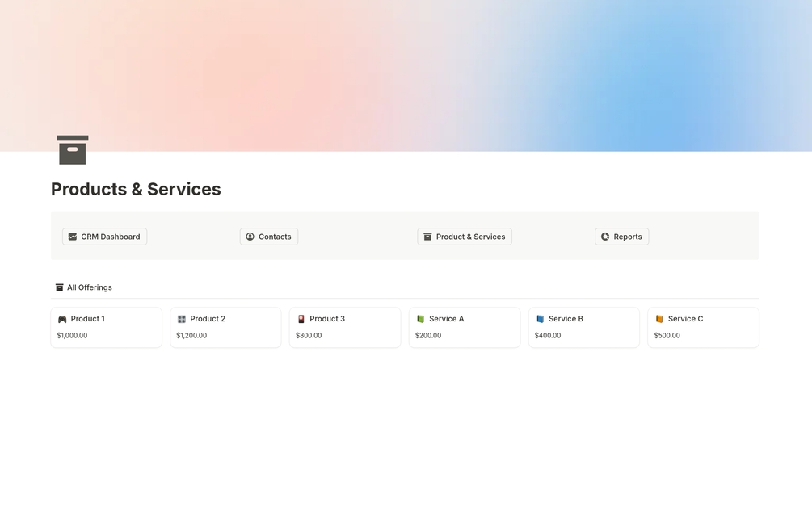Open the Service C card priced $500.00

click(703, 328)
